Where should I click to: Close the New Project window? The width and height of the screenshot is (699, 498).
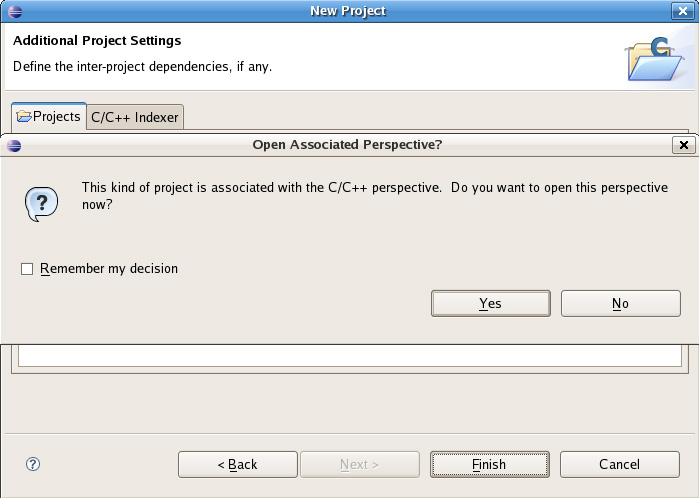(683, 11)
